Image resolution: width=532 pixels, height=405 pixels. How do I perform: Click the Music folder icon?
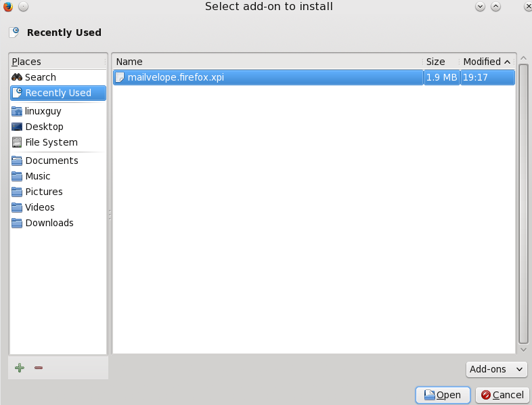click(x=17, y=176)
